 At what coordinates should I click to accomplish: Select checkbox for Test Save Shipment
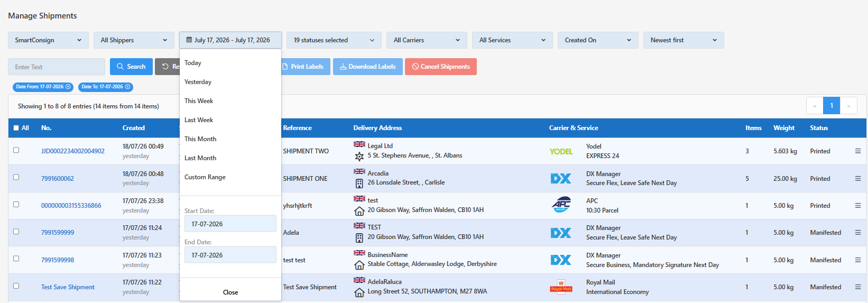pos(16,286)
